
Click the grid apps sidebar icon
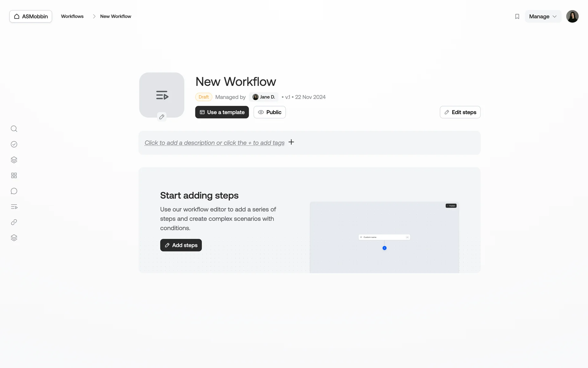(x=14, y=175)
